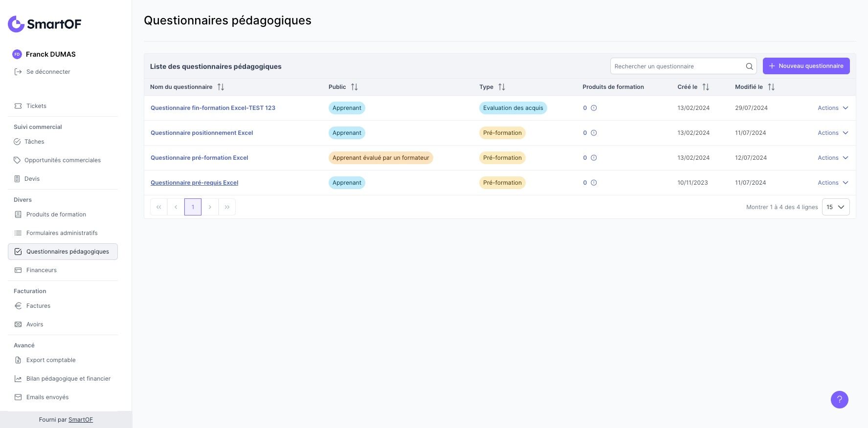Sort by Public column arrows
Viewport: 868px width, 428px height.
click(355, 87)
